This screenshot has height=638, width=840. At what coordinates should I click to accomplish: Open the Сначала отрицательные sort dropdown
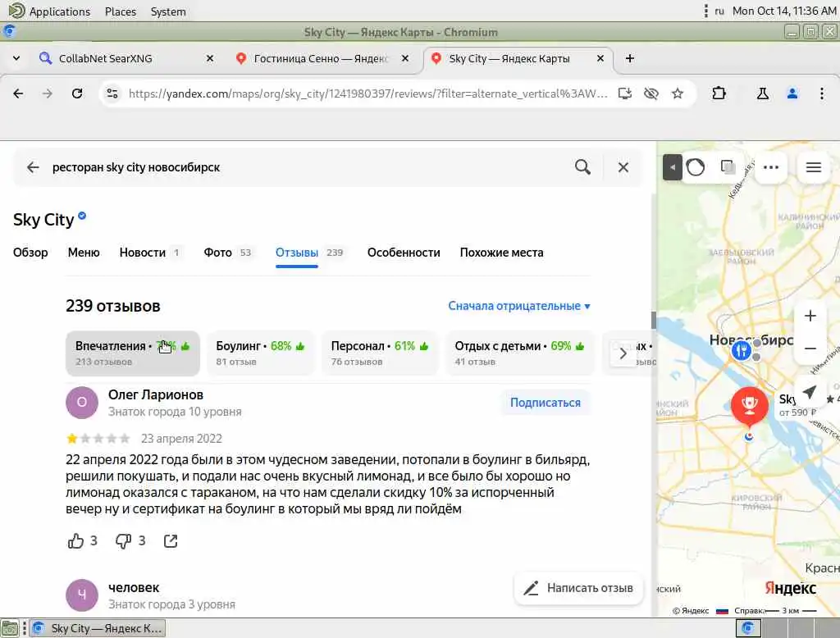click(x=519, y=306)
